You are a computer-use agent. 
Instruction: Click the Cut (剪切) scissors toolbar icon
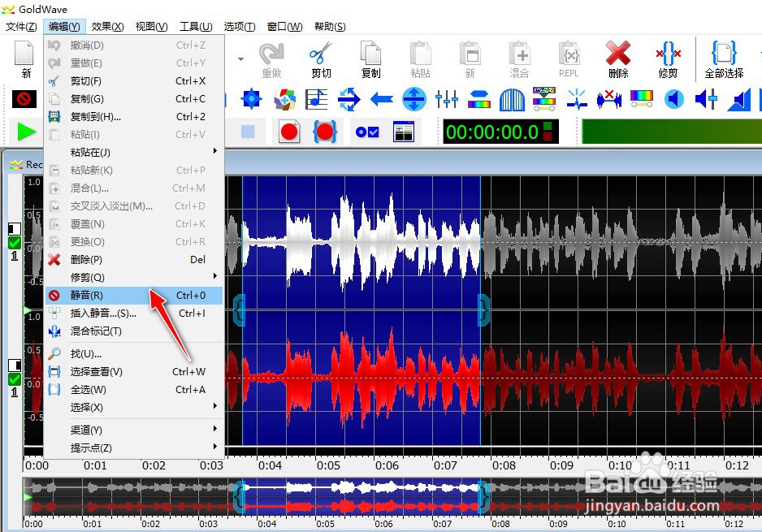tap(321, 59)
